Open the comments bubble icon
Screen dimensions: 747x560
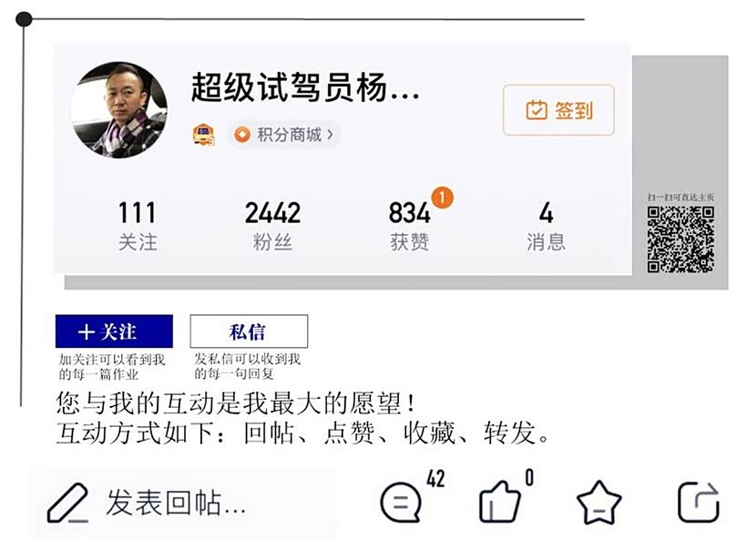pyautogui.click(x=401, y=503)
